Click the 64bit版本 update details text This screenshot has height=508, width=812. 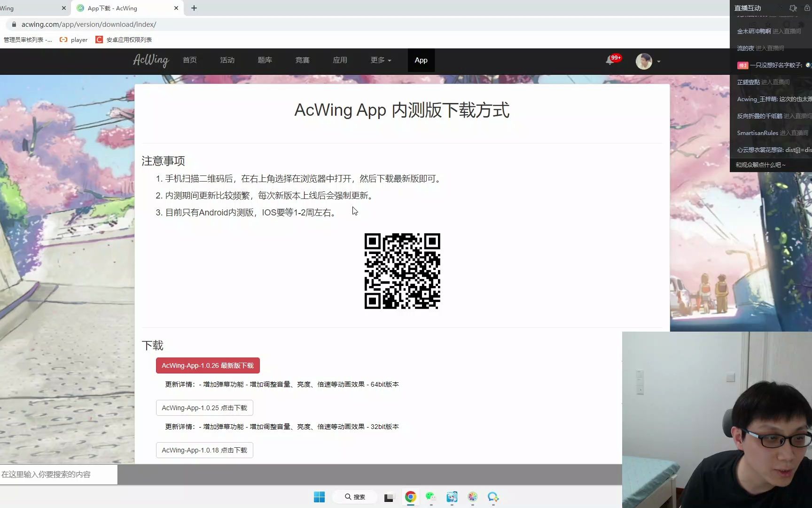click(x=282, y=384)
